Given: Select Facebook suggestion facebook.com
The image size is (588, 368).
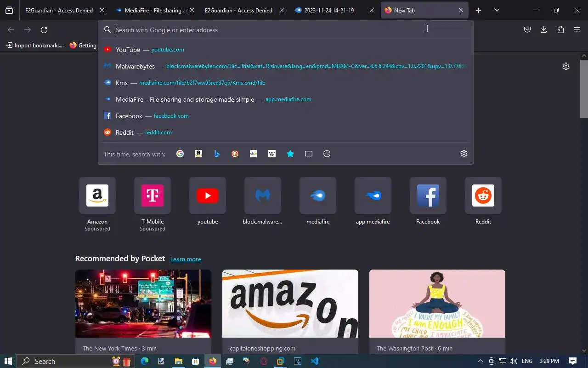Looking at the screenshot, I should [x=286, y=116].
